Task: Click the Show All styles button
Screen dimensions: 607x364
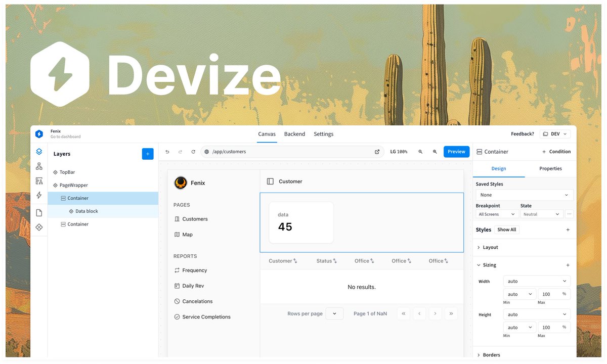Action: (x=507, y=230)
